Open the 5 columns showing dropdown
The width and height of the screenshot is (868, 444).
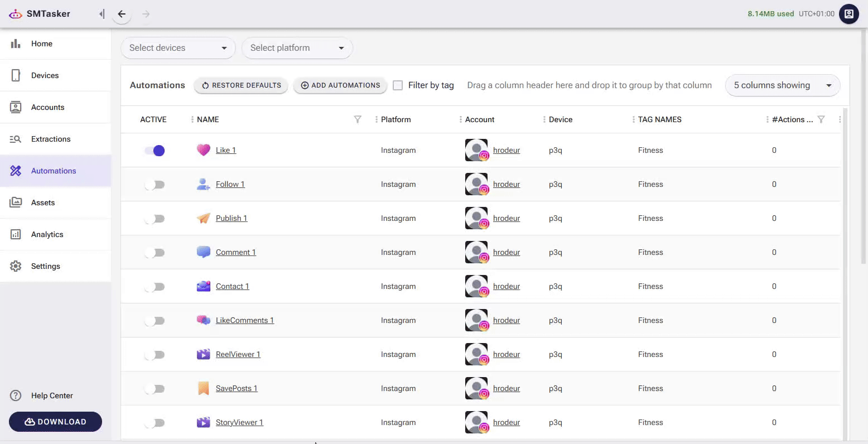click(783, 85)
